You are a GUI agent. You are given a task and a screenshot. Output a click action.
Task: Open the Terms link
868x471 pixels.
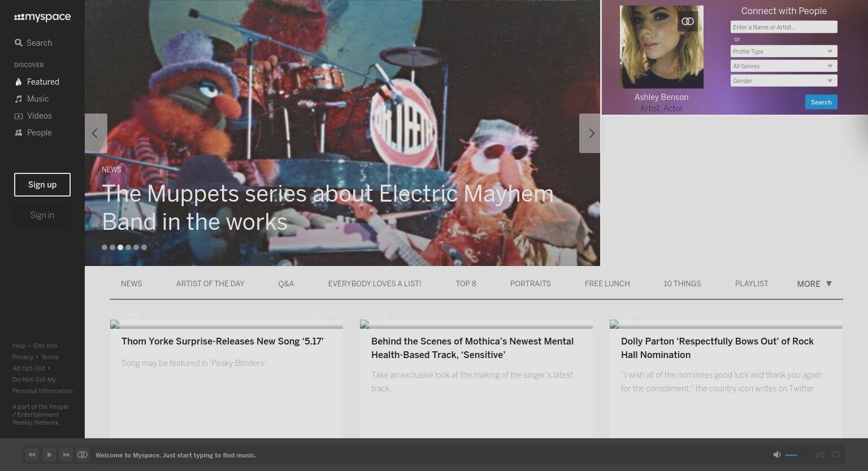click(50, 357)
